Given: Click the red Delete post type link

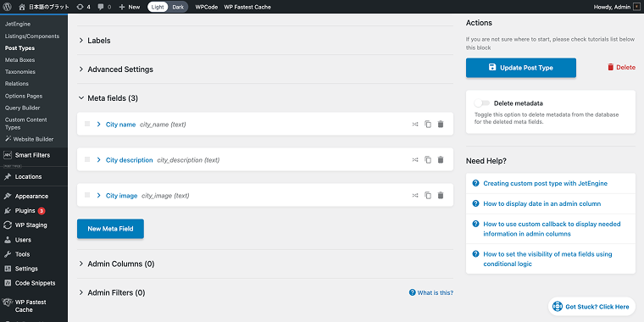Looking at the screenshot, I should click(x=621, y=67).
